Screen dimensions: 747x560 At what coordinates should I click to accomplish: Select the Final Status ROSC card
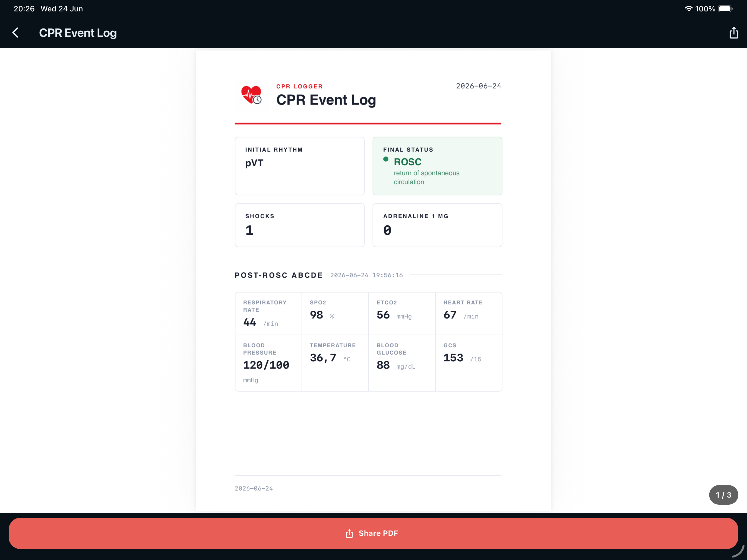point(437,166)
